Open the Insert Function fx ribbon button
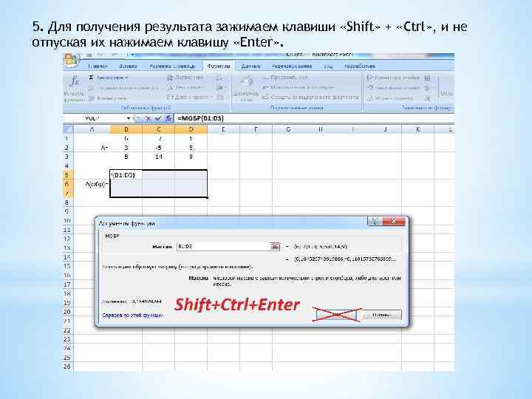Image resolution: width=532 pixels, height=399 pixels. pyautogui.click(x=74, y=87)
